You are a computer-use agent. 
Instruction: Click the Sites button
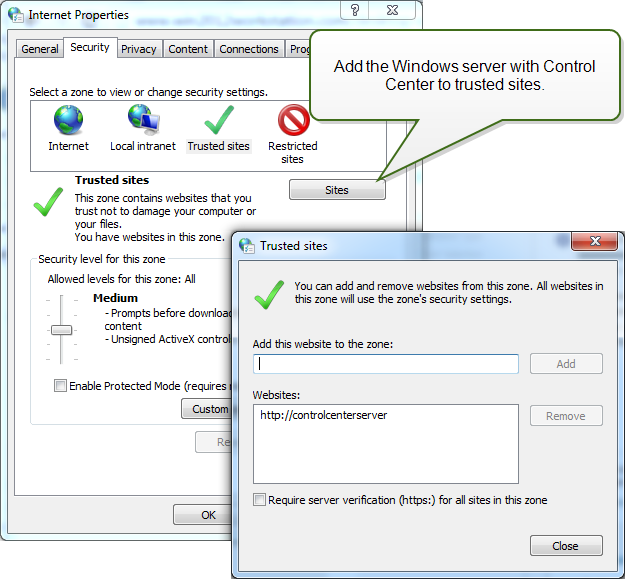[337, 190]
